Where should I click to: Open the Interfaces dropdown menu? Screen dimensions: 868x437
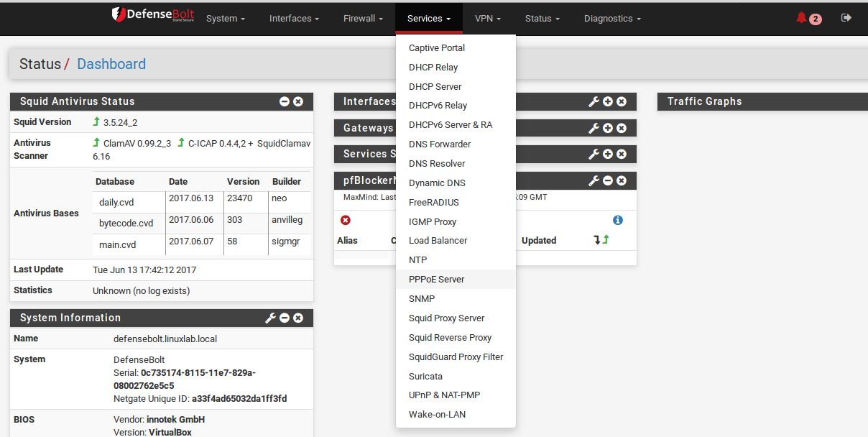click(x=294, y=18)
